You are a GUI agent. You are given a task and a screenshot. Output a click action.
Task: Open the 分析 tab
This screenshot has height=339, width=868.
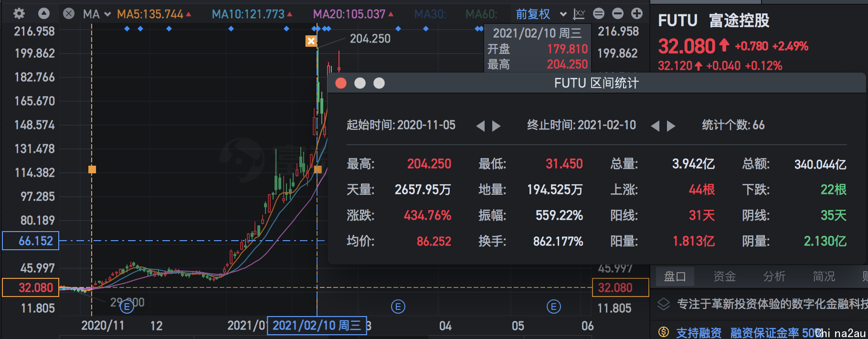[x=774, y=276]
